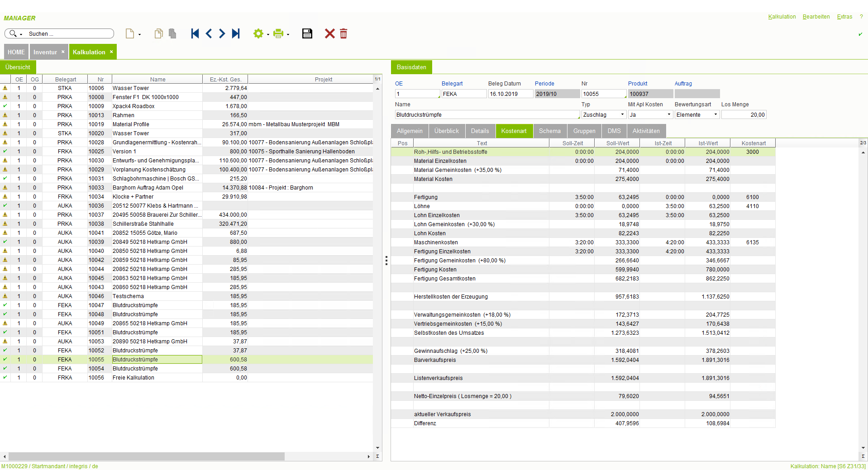Viewport: 868px width, 470px height.
Task: Open the Gruppen tab
Action: tap(584, 131)
